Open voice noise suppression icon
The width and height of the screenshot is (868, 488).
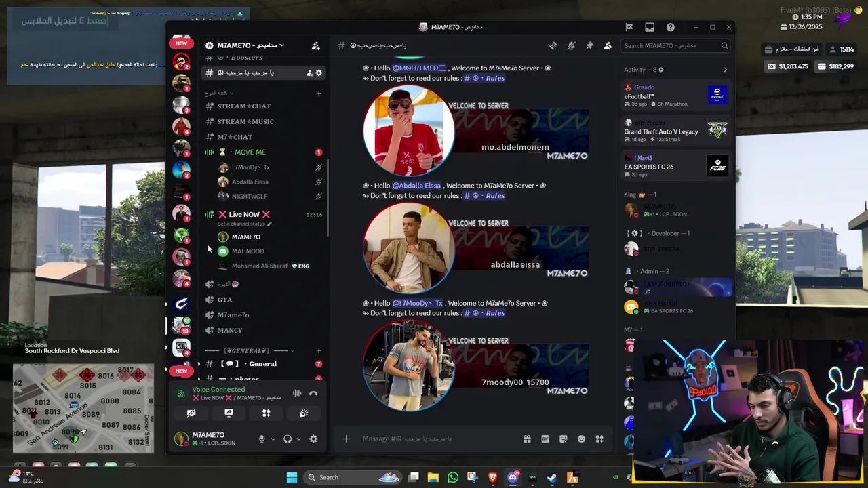(296, 393)
